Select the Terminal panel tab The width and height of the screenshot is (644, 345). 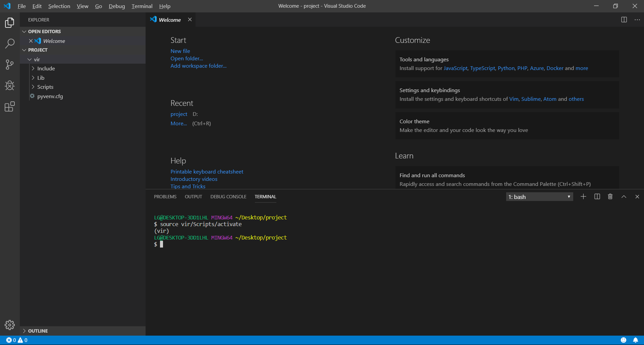coord(265,197)
